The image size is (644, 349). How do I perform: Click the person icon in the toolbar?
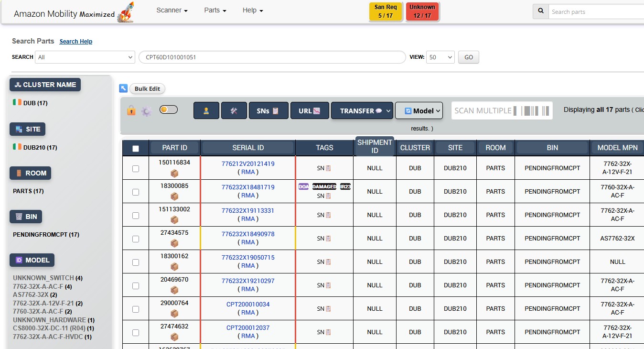click(206, 110)
